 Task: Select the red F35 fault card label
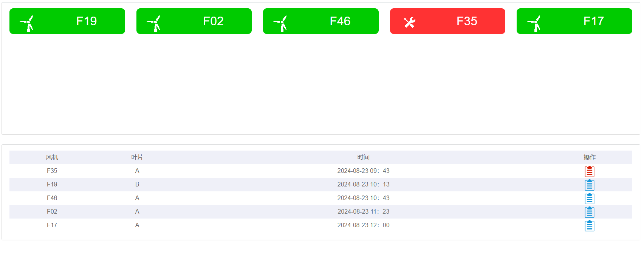click(x=467, y=21)
